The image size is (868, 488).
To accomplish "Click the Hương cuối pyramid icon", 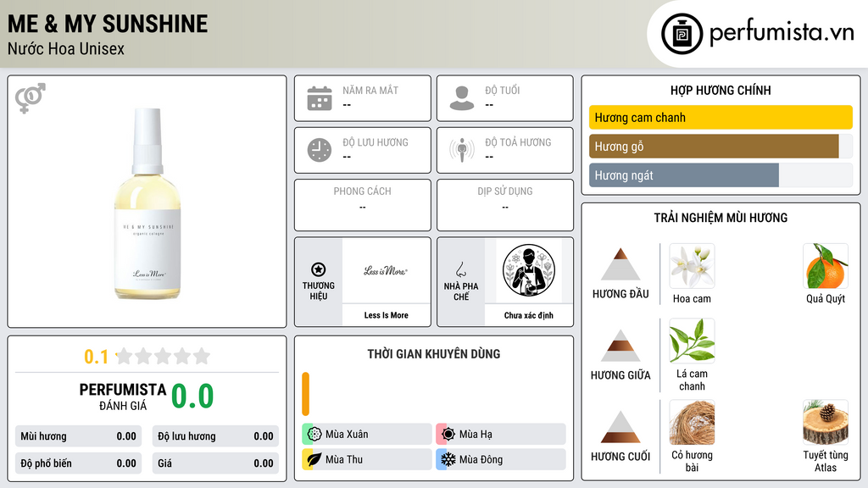I will (x=620, y=427).
